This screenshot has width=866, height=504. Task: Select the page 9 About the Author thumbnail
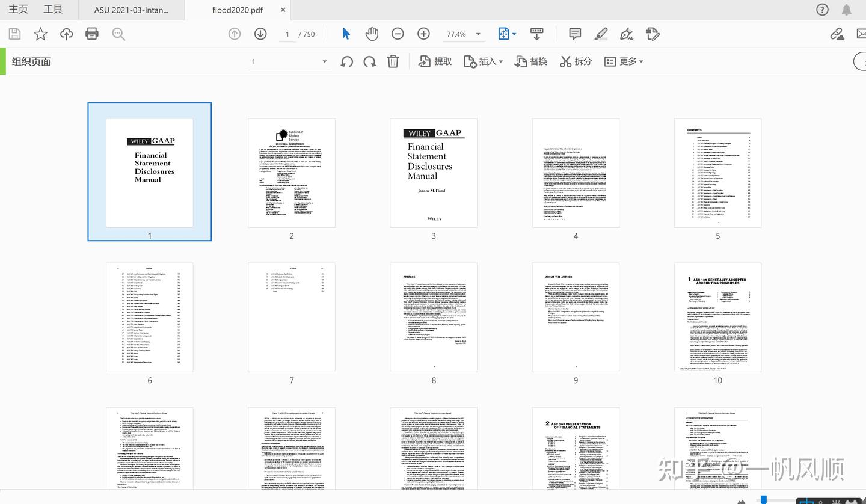[576, 317]
